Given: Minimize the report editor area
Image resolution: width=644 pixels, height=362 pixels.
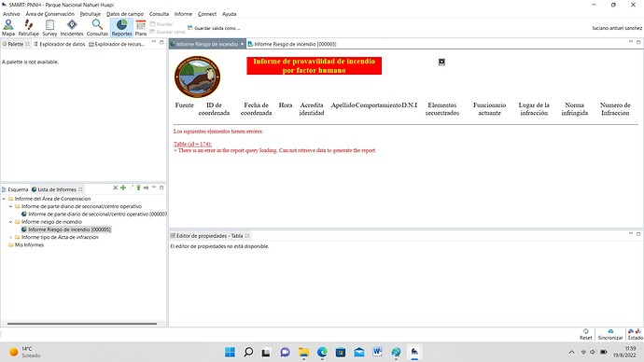Looking at the screenshot, I should coord(631,42).
